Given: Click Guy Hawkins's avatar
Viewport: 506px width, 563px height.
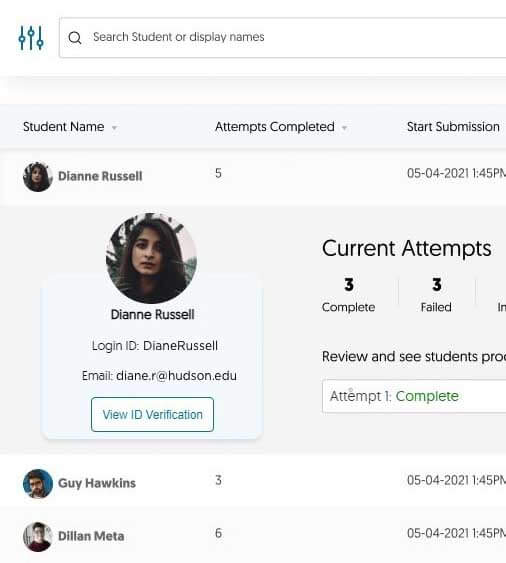Looking at the screenshot, I should click(x=38, y=483).
